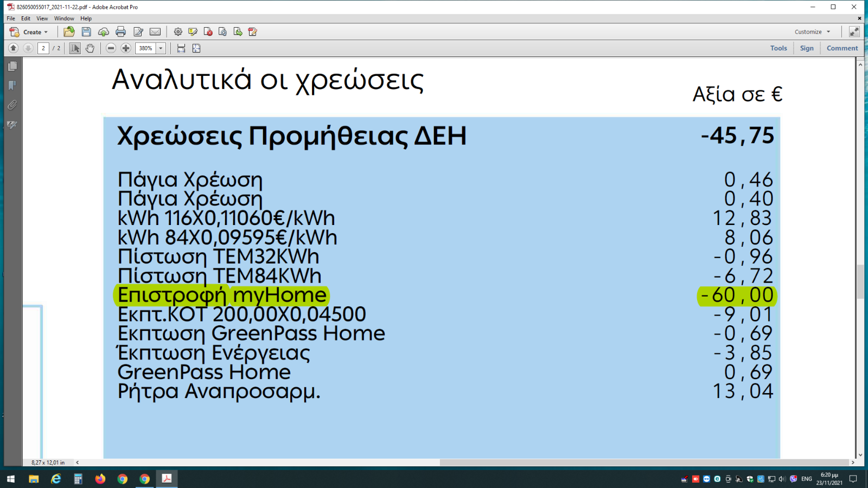Zoom out with the minus button
This screenshot has height=488, width=868.
tap(111, 48)
